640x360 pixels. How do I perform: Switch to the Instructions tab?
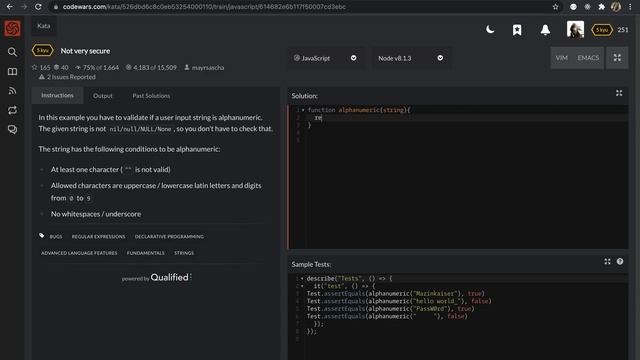click(x=58, y=95)
